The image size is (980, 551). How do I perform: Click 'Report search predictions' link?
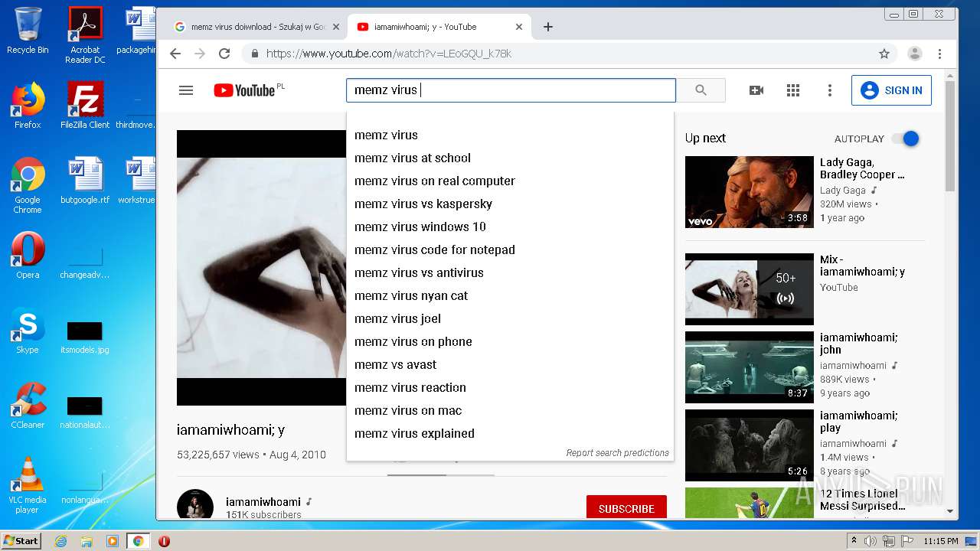click(617, 453)
